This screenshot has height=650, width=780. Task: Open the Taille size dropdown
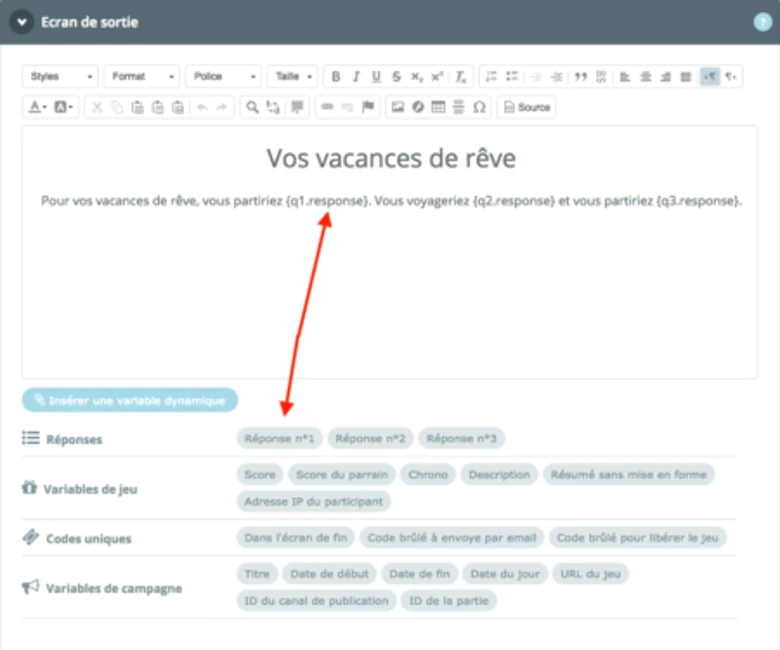293,77
